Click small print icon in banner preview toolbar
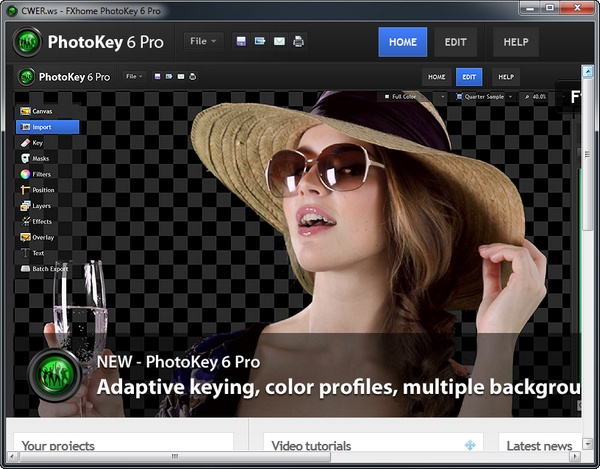The image size is (600, 469). point(192,77)
